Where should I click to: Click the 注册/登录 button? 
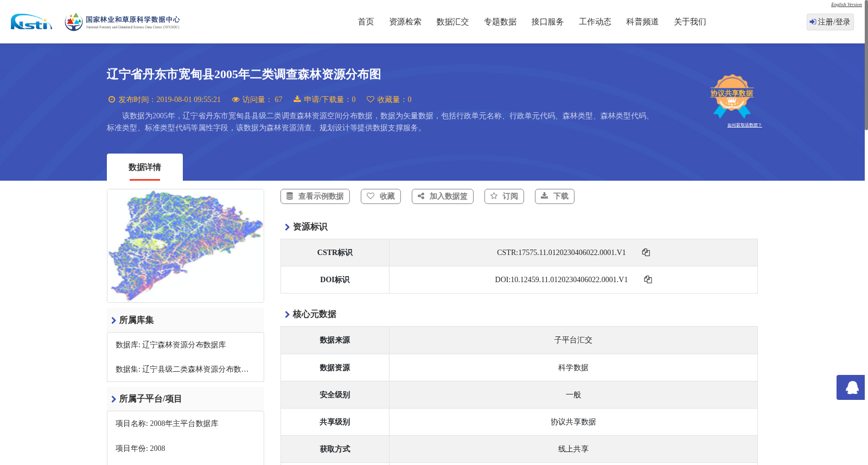click(x=830, y=22)
